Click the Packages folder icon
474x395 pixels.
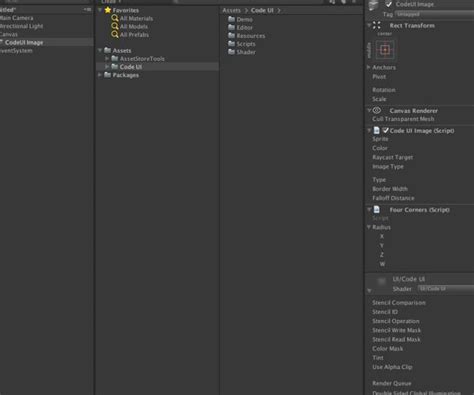click(107, 75)
